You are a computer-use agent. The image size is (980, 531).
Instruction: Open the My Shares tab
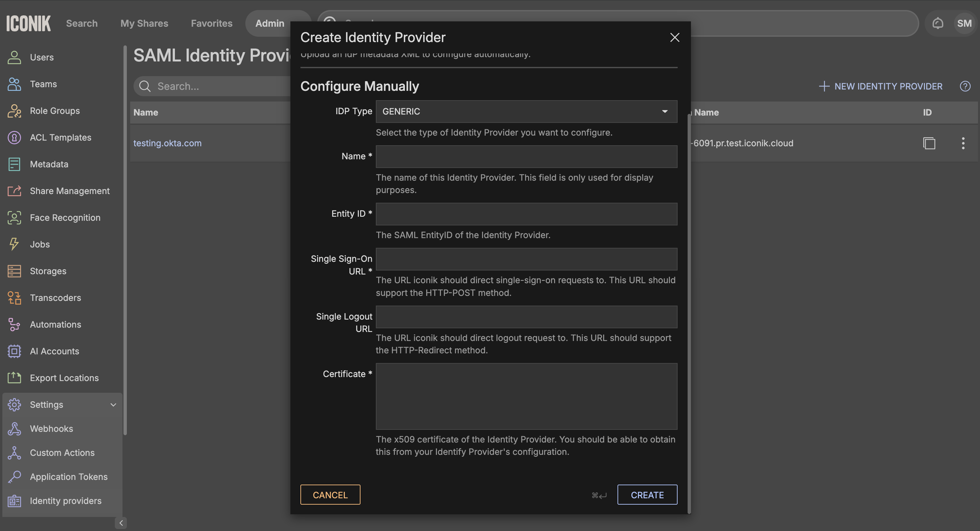(144, 23)
